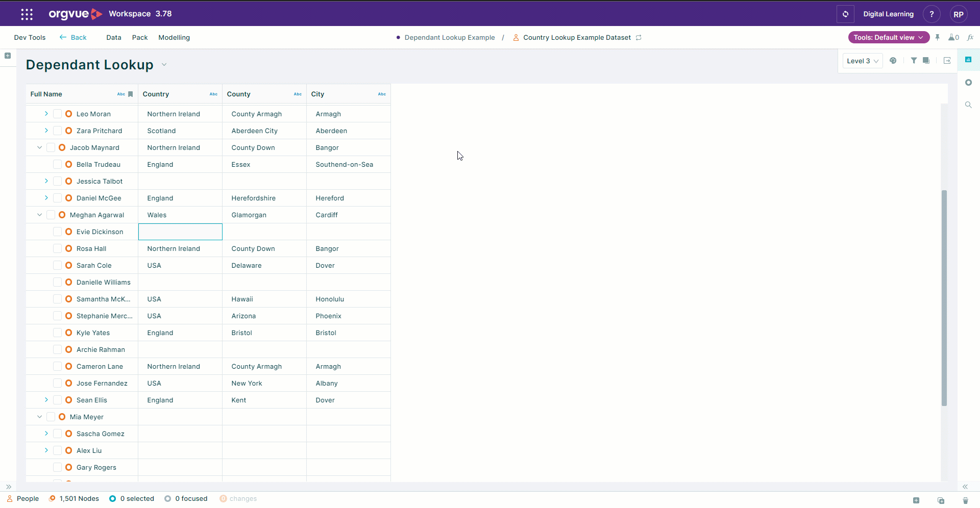Click the pin icon next to Tools view

(x=938, y=37)
